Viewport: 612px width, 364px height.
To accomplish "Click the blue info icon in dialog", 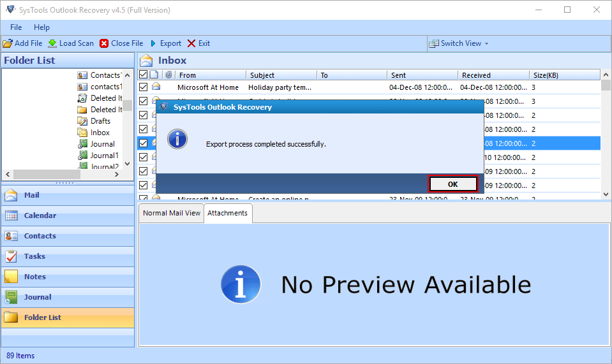I will [177, 139].
